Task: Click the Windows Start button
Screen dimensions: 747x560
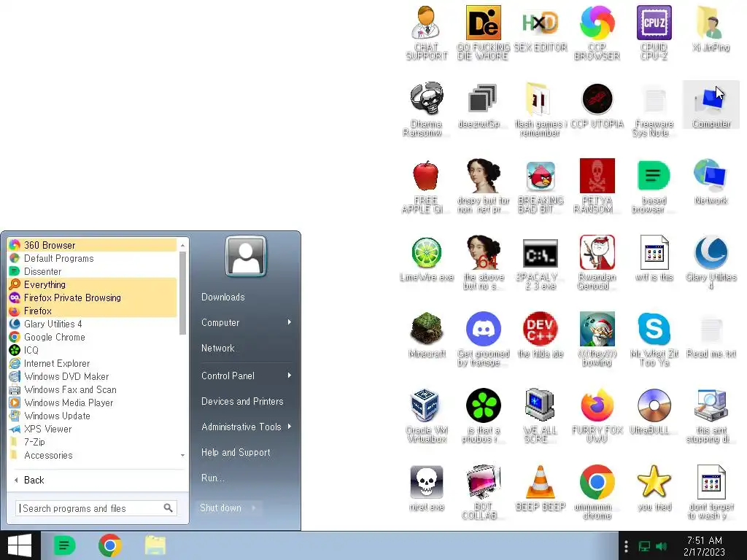Action: (20, 545)
